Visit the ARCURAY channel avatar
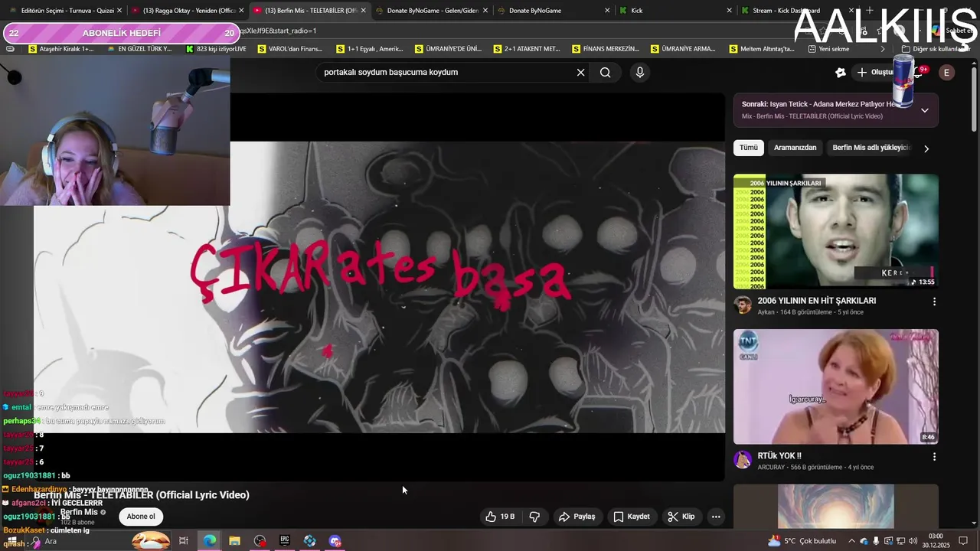This screenshot has width=980, height=551. 743,459
